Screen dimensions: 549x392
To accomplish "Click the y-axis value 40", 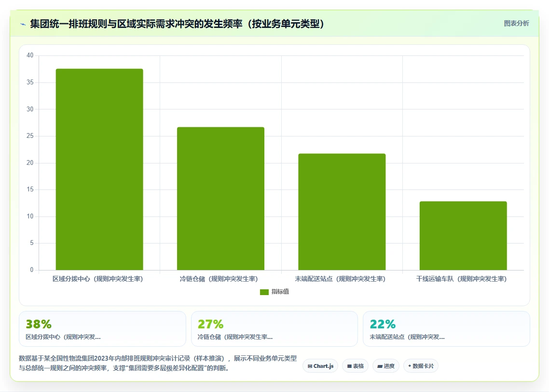I will click(30, 55).
